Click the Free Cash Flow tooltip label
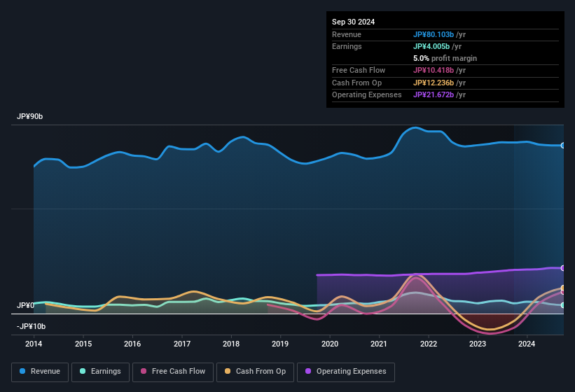Image resolution: width=575 pixels, height=392 pixels. click(x=359, y=70)
